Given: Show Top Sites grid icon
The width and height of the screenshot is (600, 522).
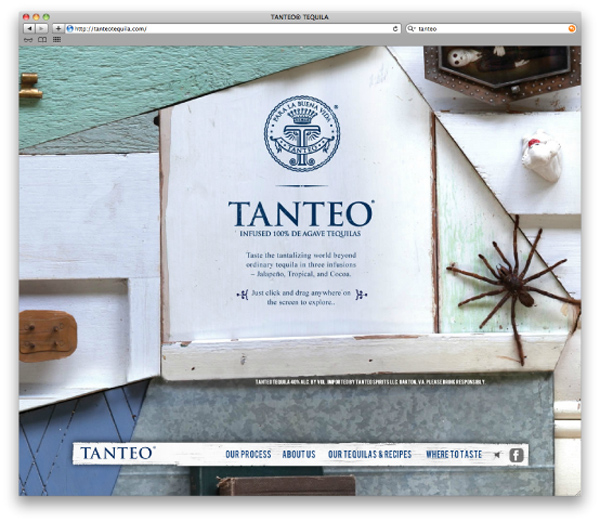Looking at the screenshot, I should pos(57,39).
